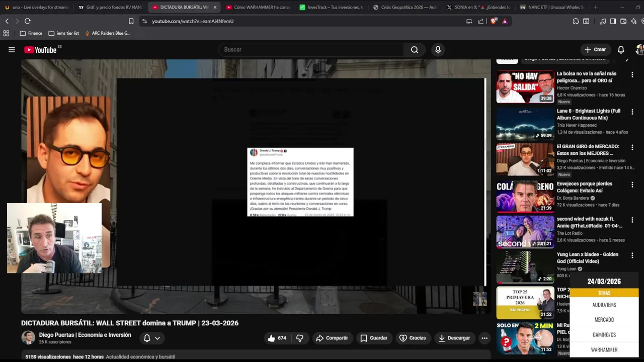Image resolution: width=644 pixels, height=362 pixels.
Task: Open Leo AI sparkle icon
Action: tap(633, 21)
